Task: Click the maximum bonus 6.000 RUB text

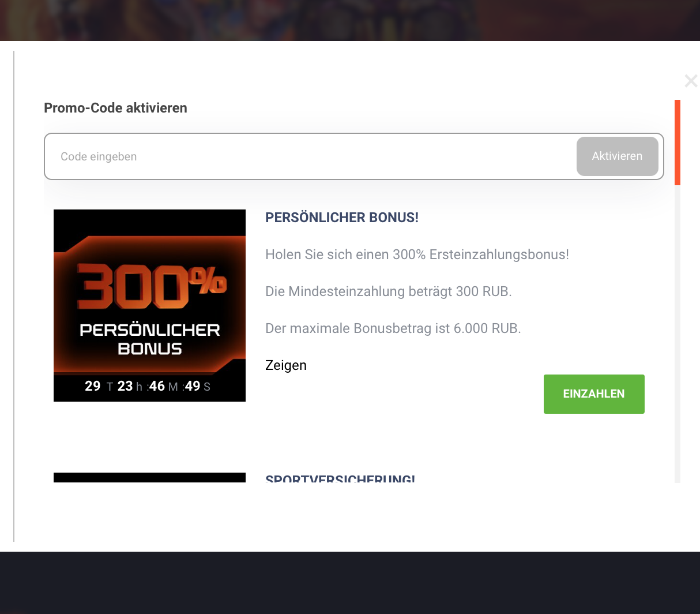Action: pos(393,328)
